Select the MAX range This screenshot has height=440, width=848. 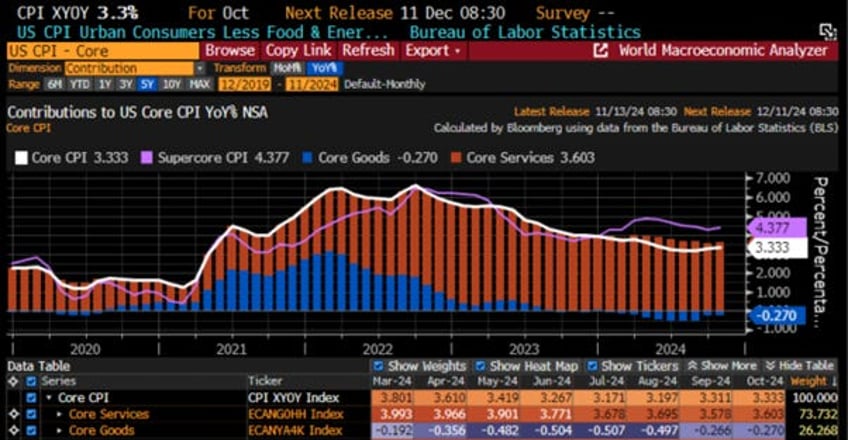(x=199, y=84)
